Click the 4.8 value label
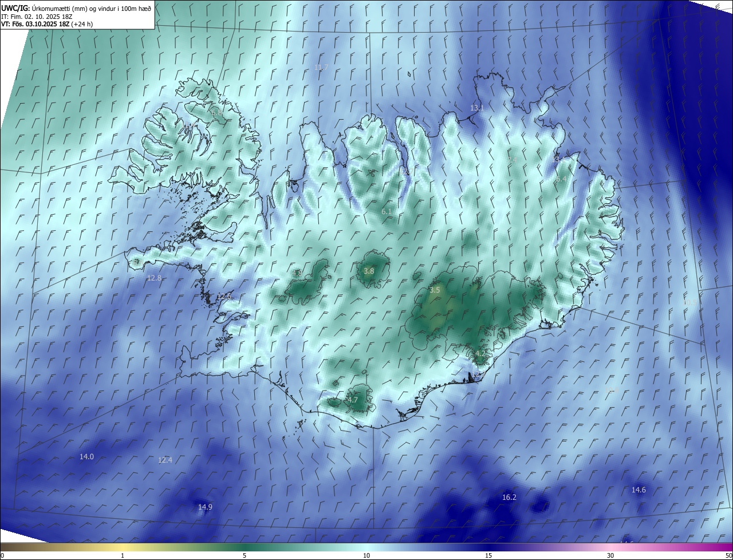The height and width of the screenshot is (560, 733). point(297,274)
